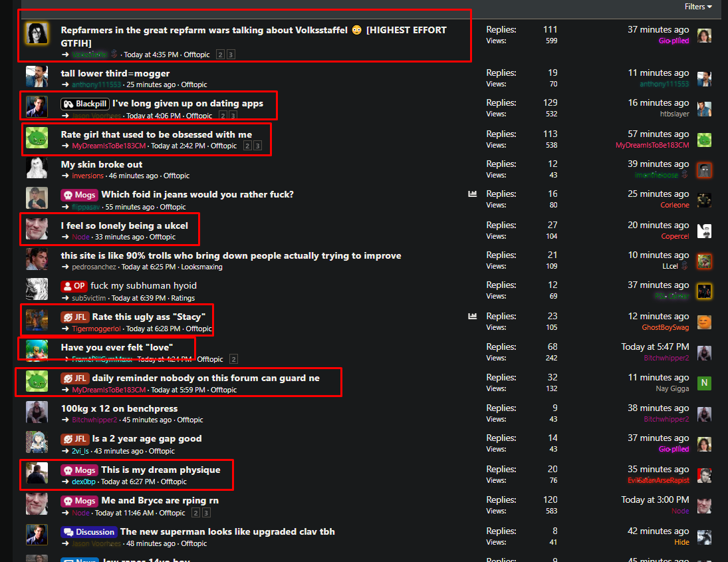Click last poster avatar on Repfarmers row

704,35
